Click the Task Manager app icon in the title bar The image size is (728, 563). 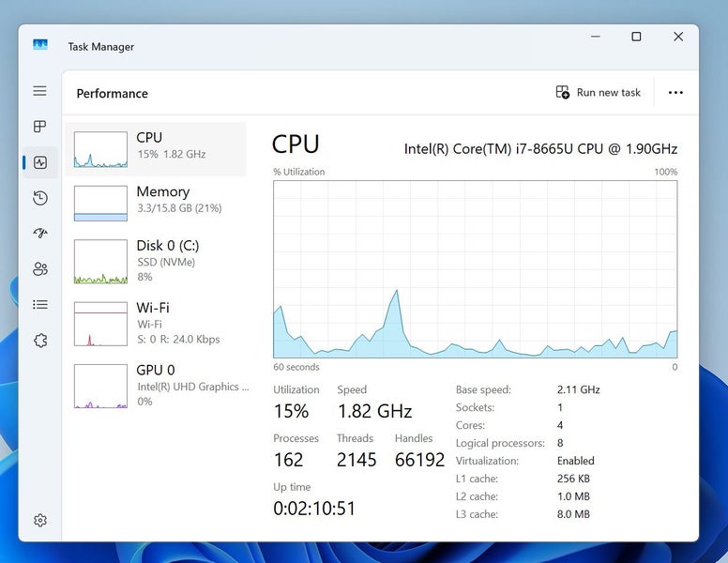click(40, 45)
